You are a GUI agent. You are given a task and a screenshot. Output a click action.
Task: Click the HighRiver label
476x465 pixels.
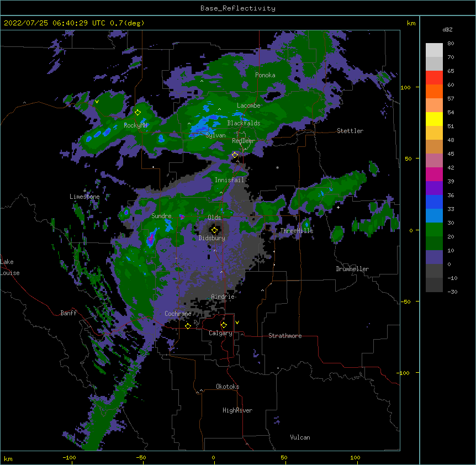click(x=237, y=410)
